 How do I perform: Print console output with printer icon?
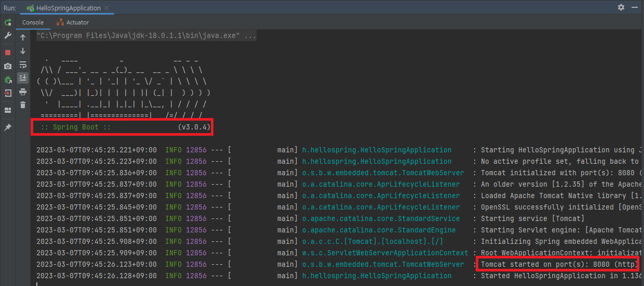coord(23,92)
